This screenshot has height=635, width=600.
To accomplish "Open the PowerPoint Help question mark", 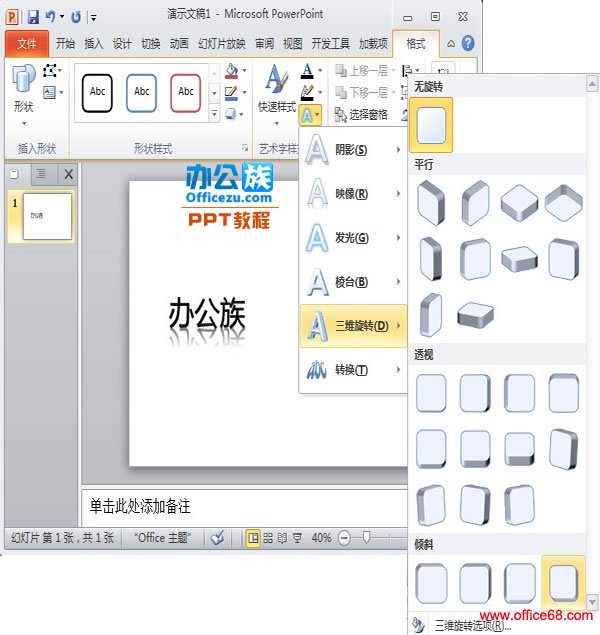I will pos(468,43).
